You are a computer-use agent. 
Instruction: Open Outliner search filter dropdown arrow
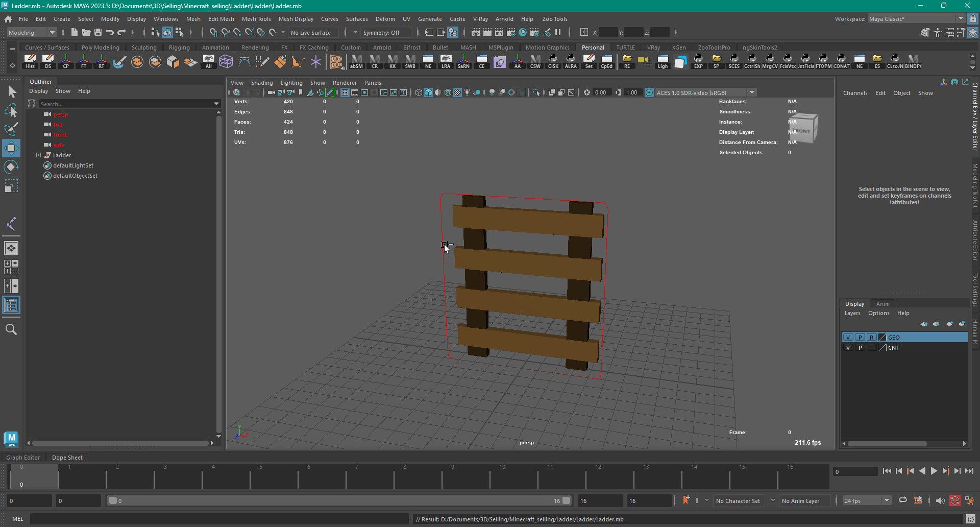coord(216,104)
